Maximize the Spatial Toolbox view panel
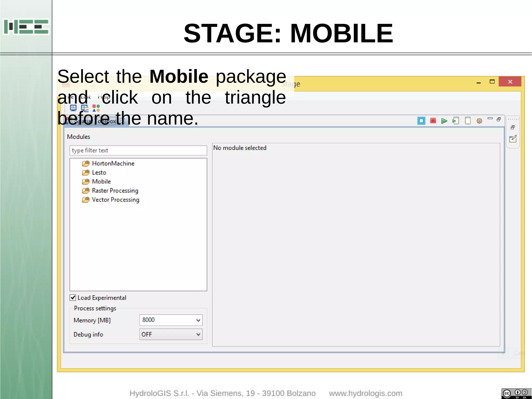Image resolution: width=532 pixels, height=399 pixels. pos(499,119)
